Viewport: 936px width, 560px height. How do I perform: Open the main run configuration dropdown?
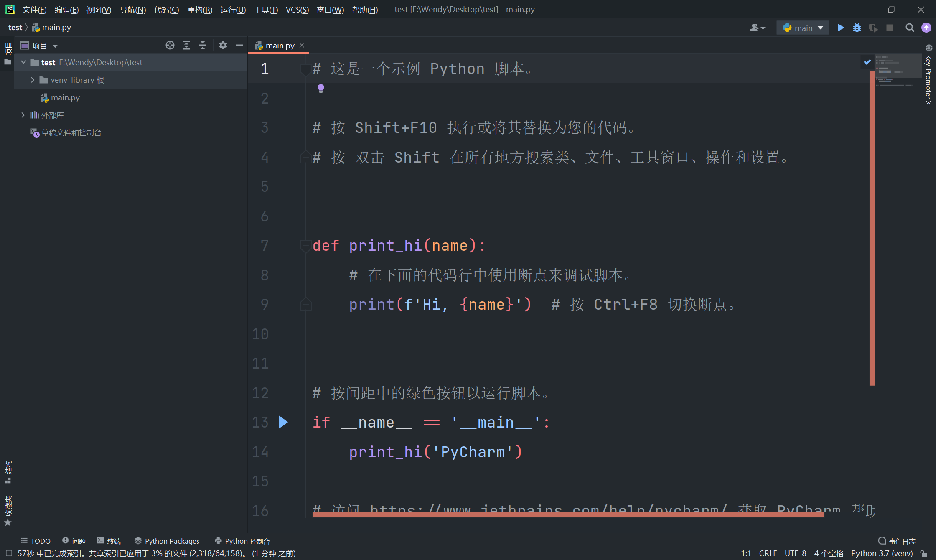pos(803,28)
